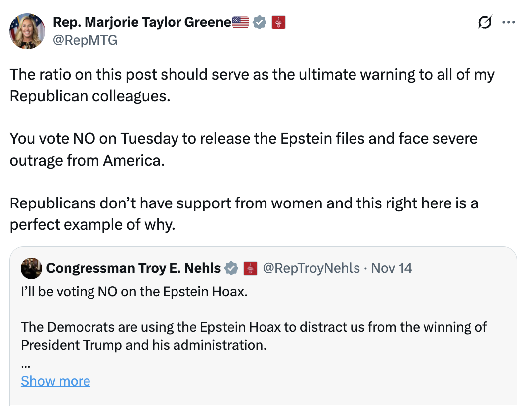Click the American flag emoji in display name

(x=241, y=22)
